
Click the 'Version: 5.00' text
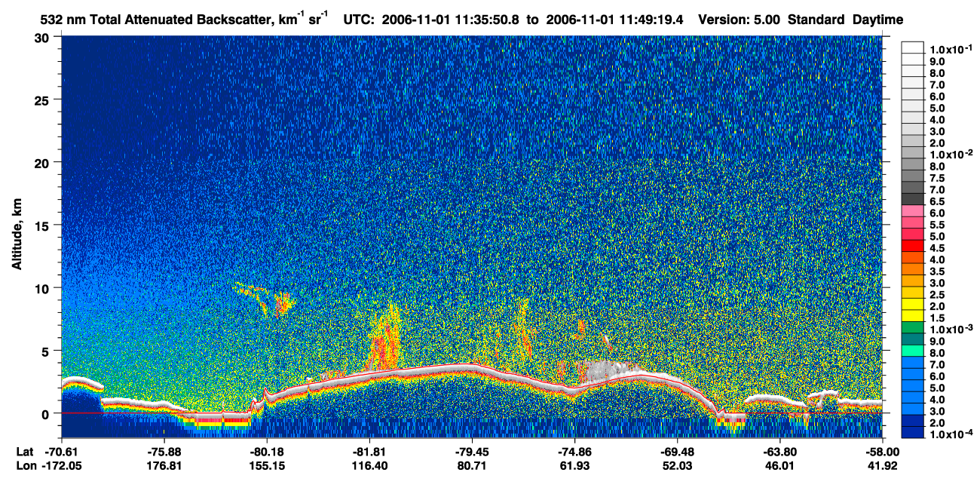tap(739, 20)
